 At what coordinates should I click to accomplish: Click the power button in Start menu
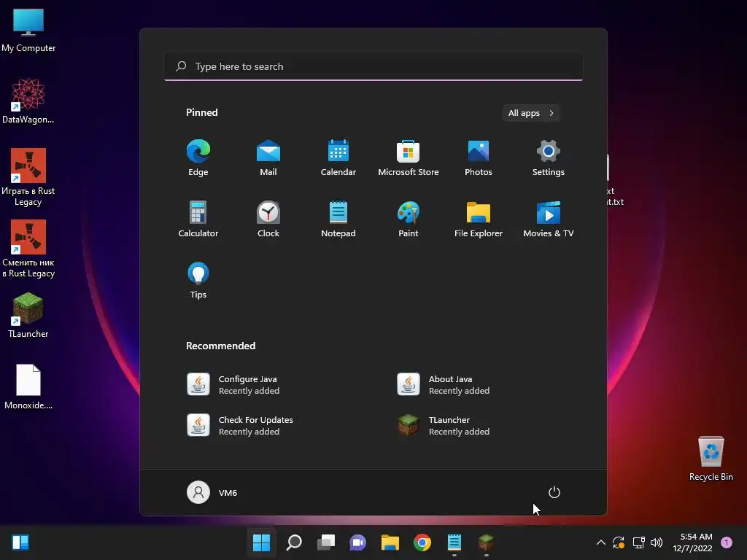point(554,492)
